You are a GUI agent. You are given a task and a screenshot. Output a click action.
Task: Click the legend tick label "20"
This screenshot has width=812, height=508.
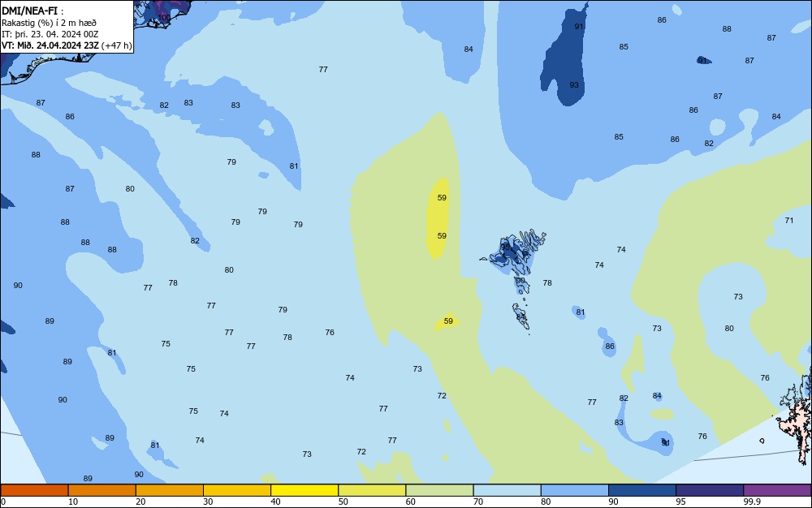(140, 502)
